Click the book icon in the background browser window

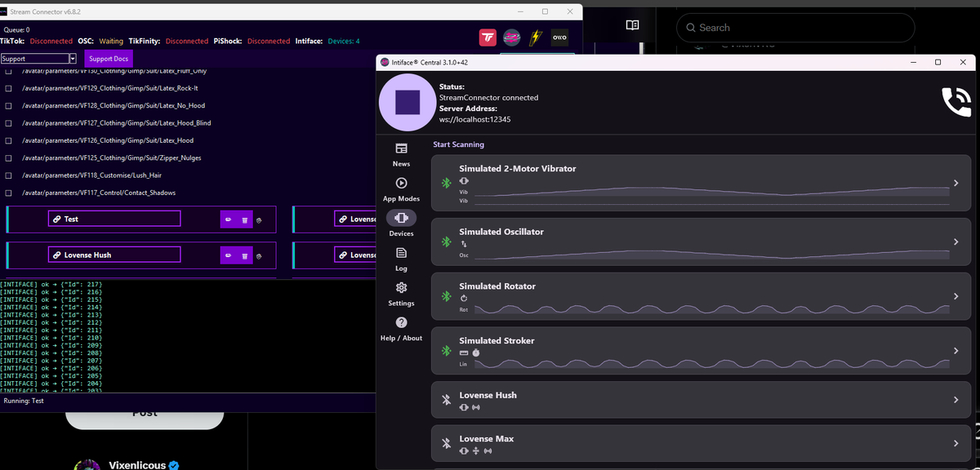pos(632,25)
